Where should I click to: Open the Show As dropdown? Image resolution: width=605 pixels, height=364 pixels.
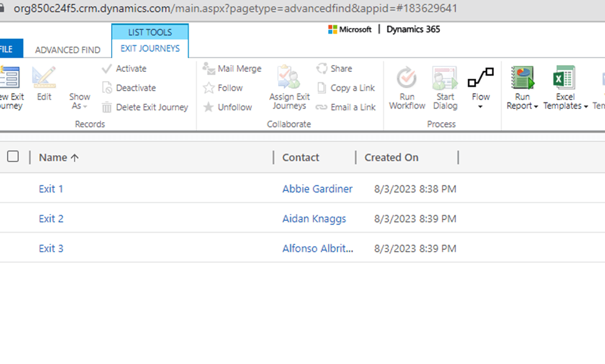(x=79, y=106)
